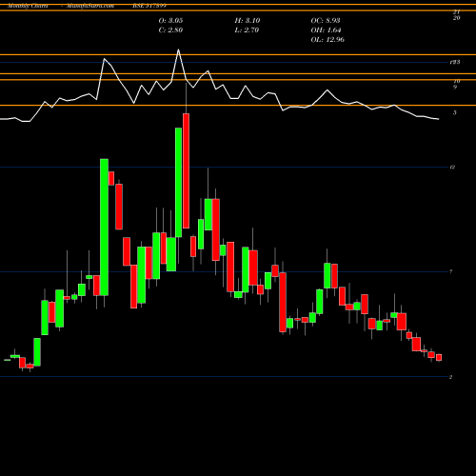Click the "OC: 8.93" reading

[x=326, y=21]
